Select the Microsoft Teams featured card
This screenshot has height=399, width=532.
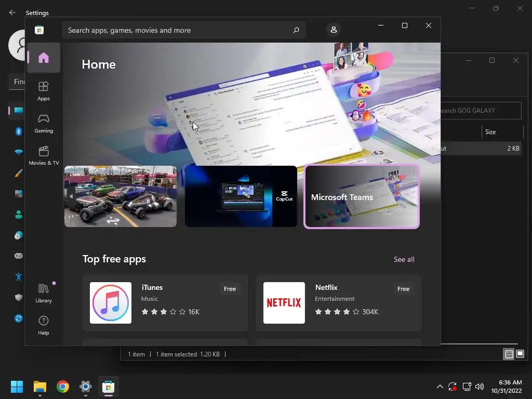click(x=362, y=196)
